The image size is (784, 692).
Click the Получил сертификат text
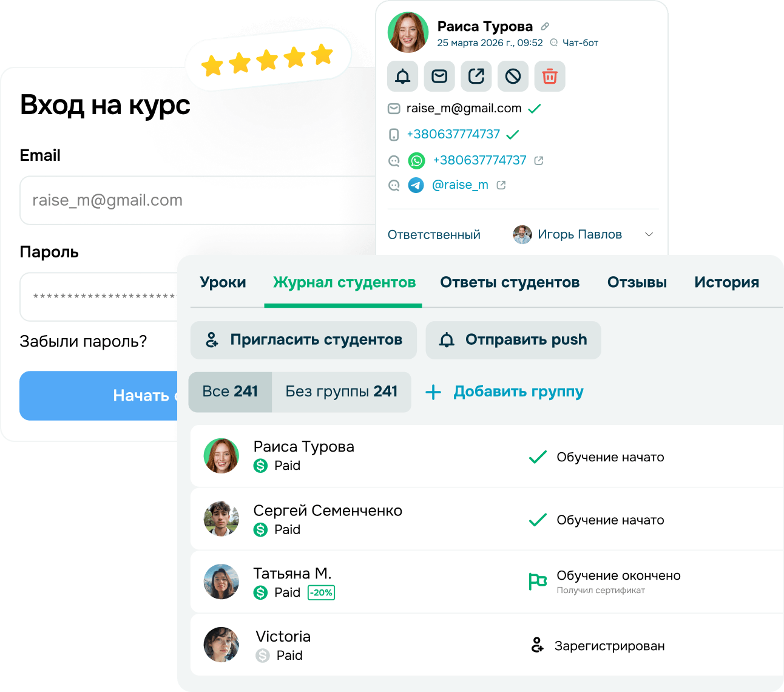pos(601,590)
